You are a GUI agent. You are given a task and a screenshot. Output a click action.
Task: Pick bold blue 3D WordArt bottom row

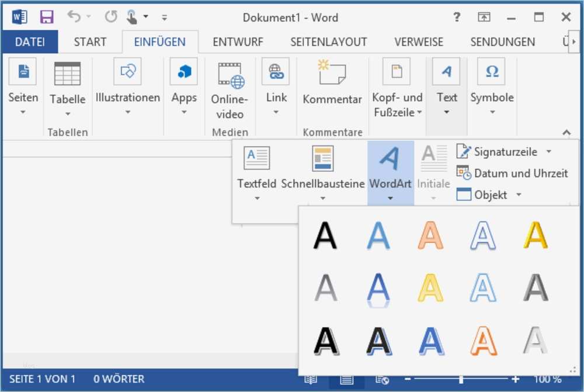[432, 341]
